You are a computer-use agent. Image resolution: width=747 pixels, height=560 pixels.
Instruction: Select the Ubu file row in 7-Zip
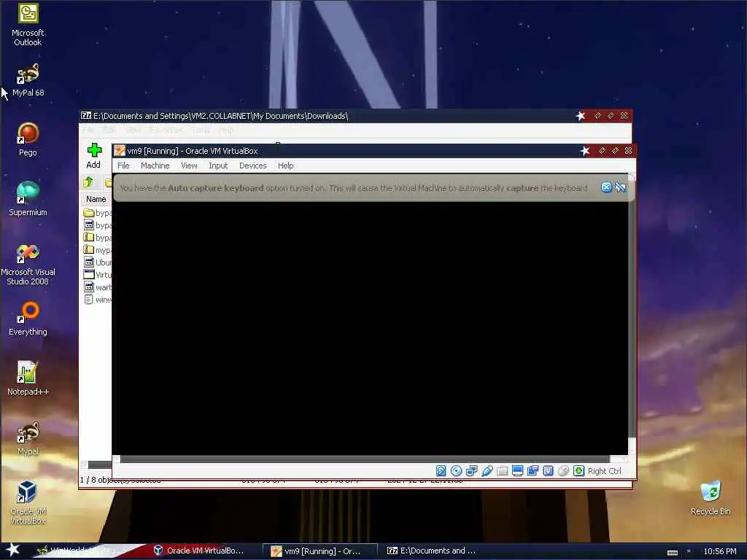[x=97, y=262]
